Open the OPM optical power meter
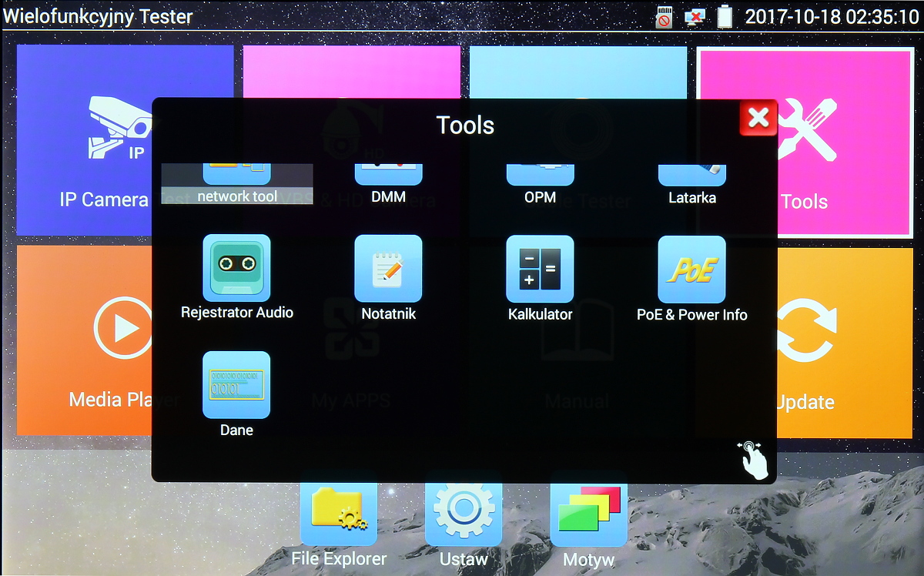This screenshot has width=924, height=576. point(540,184)
